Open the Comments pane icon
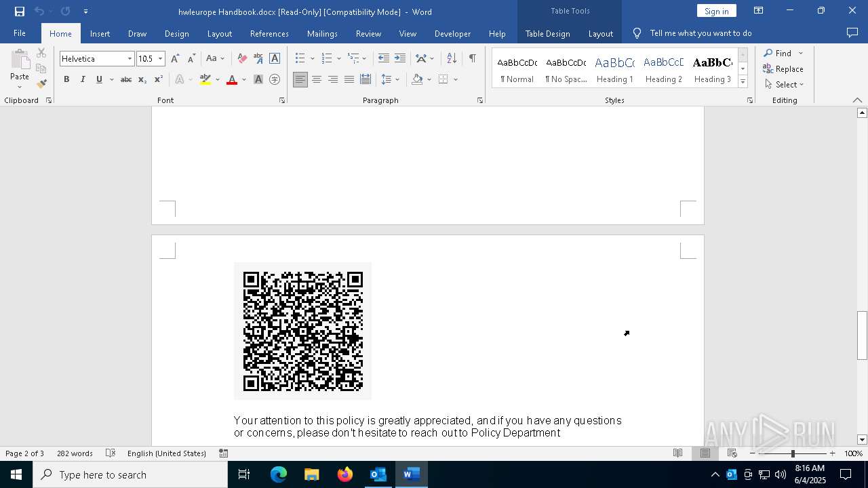Viewport: 868px width, 488px height. (852, 33)
